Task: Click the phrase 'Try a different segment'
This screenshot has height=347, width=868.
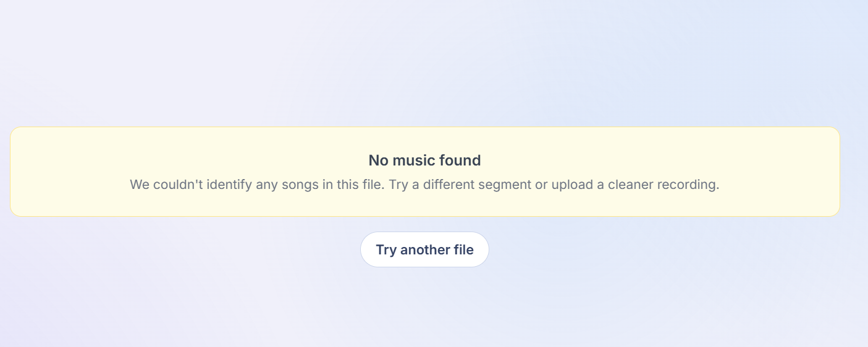Action: 460,185
